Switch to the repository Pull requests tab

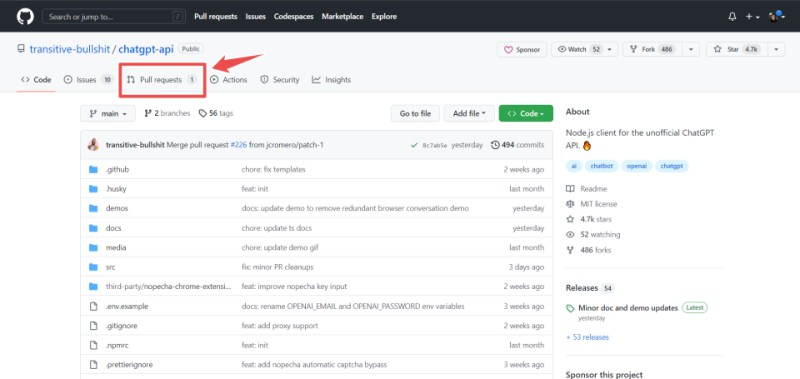(x=161, y=80)
